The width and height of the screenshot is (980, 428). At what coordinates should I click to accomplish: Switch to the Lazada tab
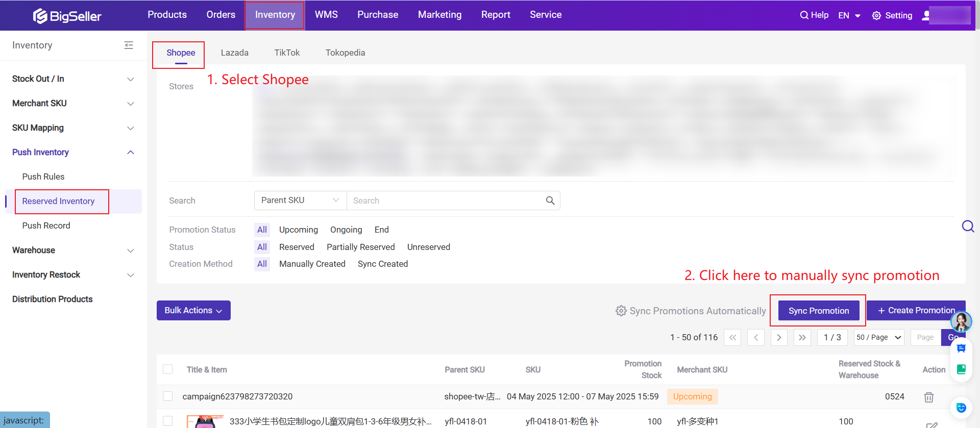235,53
